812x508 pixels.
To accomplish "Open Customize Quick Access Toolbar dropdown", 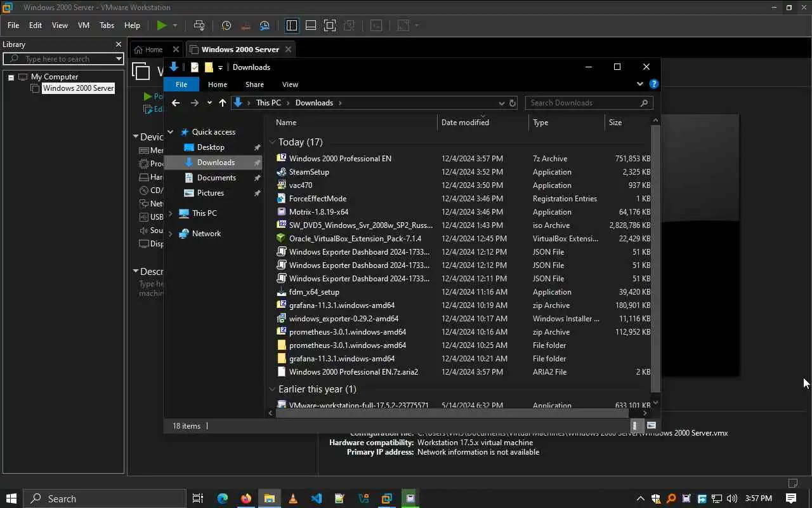I will (x=220, y=67).
